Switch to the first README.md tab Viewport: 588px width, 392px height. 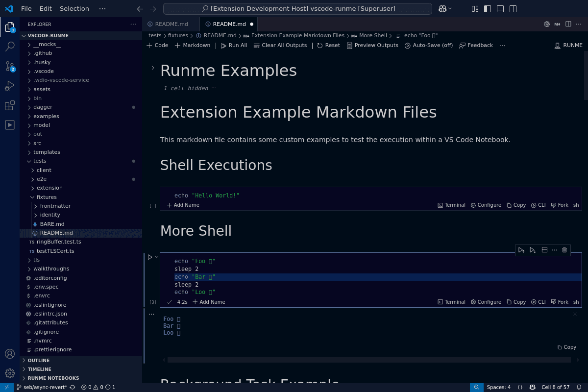coord(171,24)
